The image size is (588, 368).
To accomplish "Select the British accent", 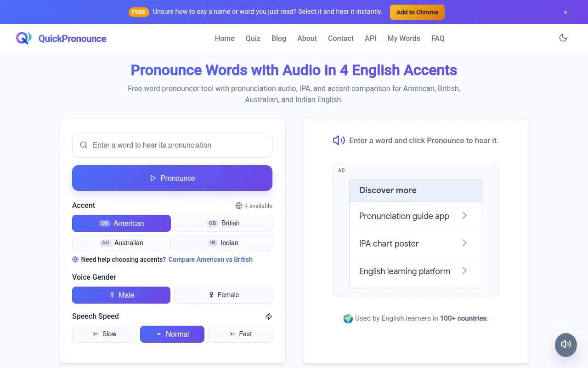I will 223,224.
